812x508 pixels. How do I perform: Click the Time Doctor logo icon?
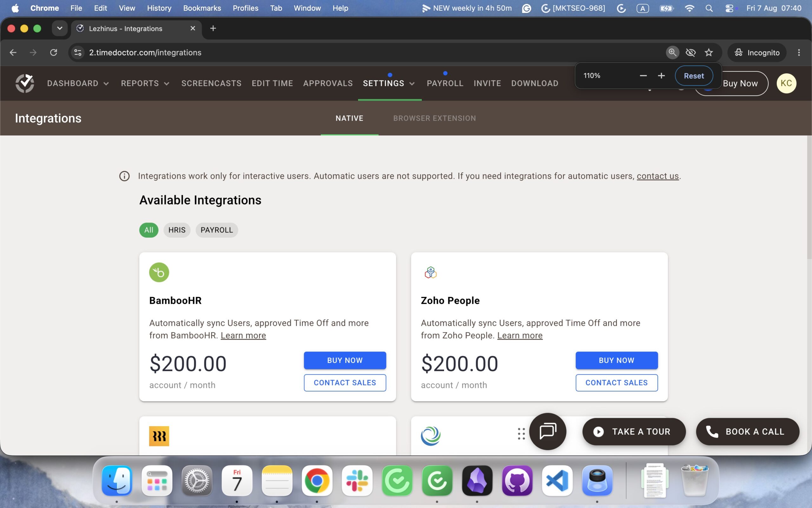[x=24, y=83]
